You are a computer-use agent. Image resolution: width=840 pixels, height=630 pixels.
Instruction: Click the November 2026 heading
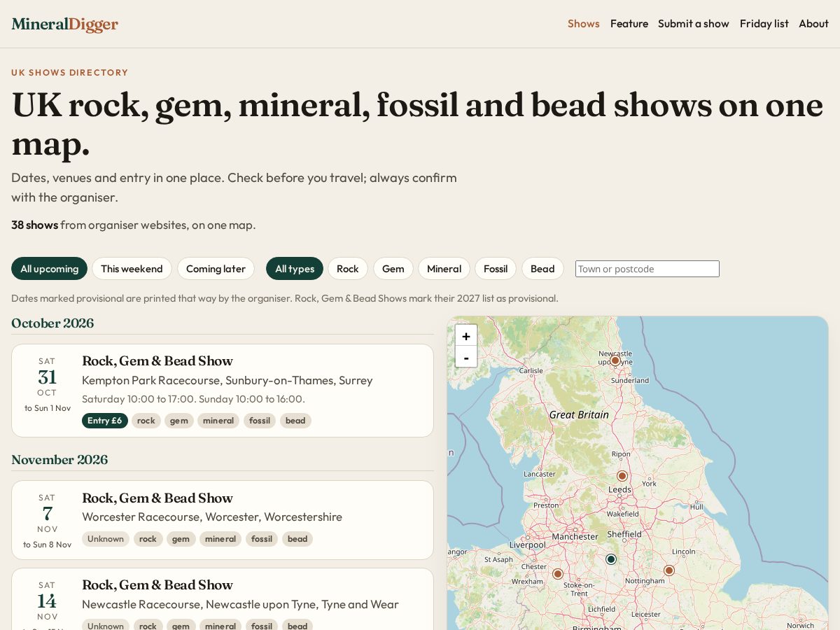point(59,460)
